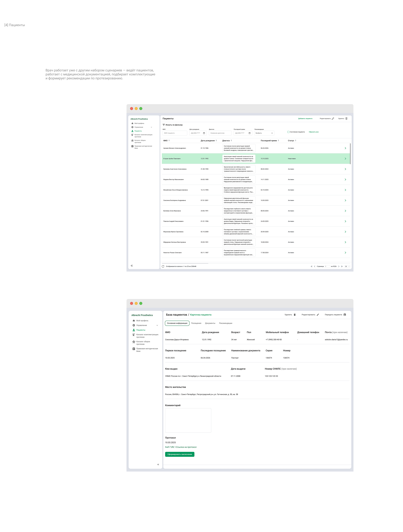Sort the table by the ФИО column arrow
Screen dimensions: 403x532
click(169, 141)
